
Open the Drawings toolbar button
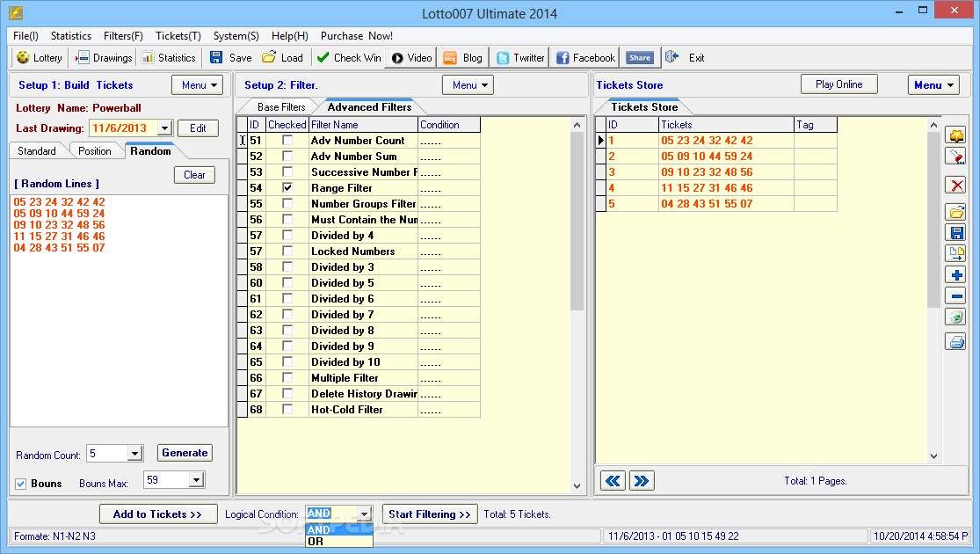pos(104,57)
